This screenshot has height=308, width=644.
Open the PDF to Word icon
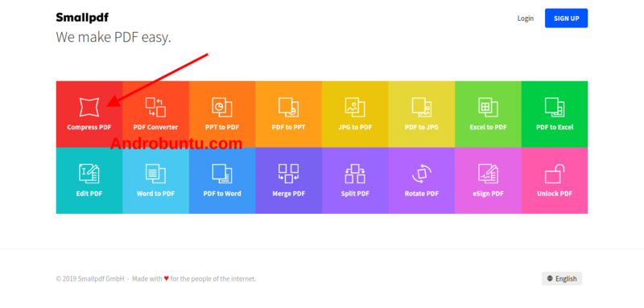point(222,174)
